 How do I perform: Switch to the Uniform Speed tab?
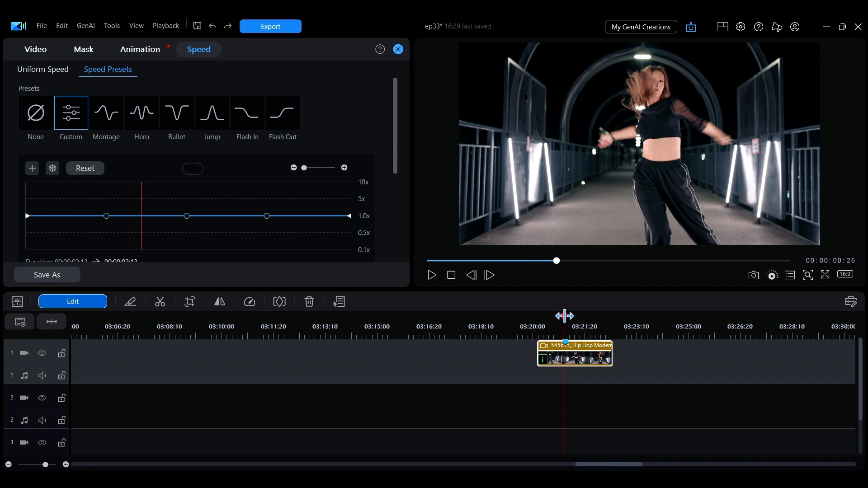(43, 69)
